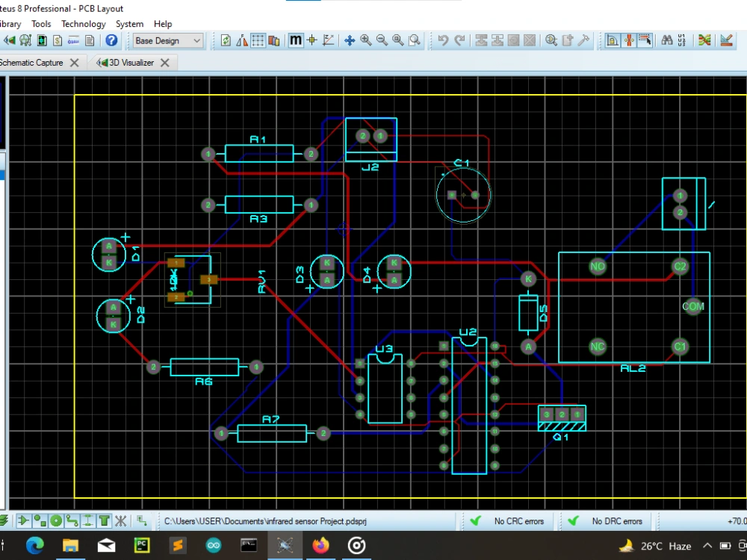Click the Zoom In magnifier icon
This screenshot has width=747, height=560.
[365, 40]
